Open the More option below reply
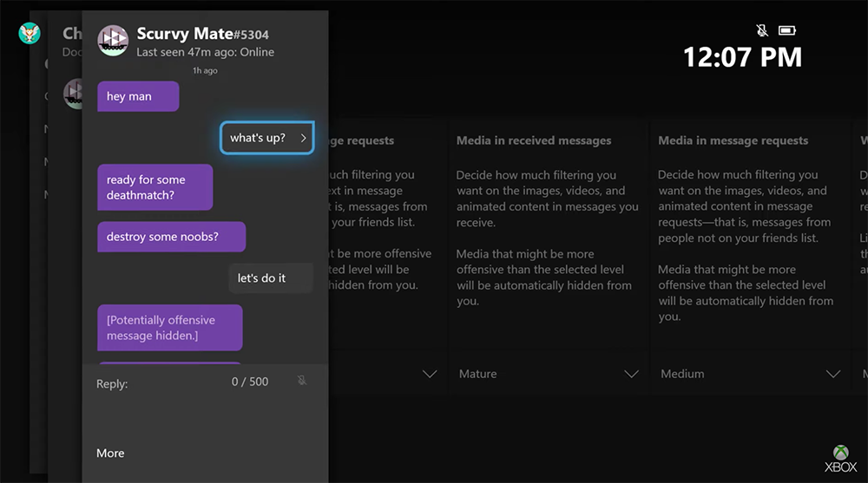 110,454
